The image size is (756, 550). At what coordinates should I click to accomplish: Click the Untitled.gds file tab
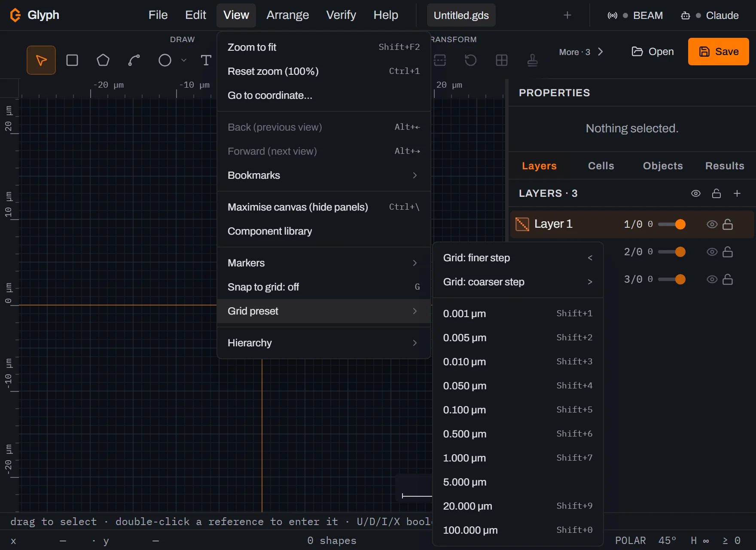coord(461,15)
